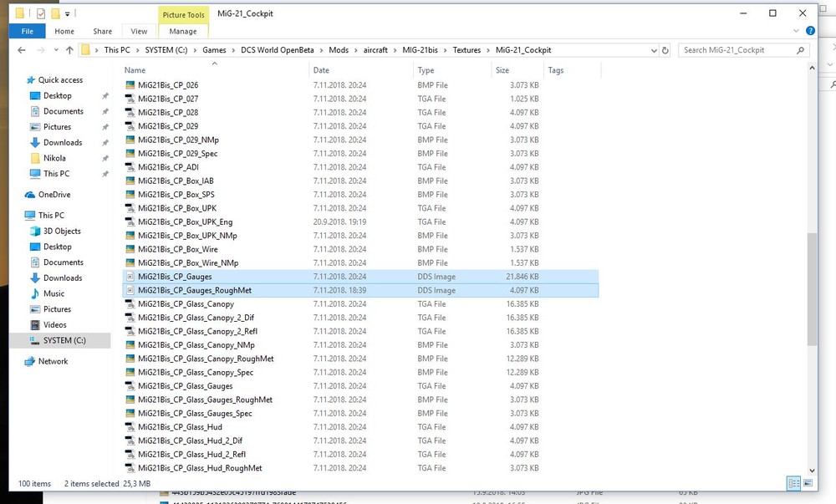
Task: Select file MiG21Bis_CP_Glass_Gauges_Spec
Action: point(195,414)
